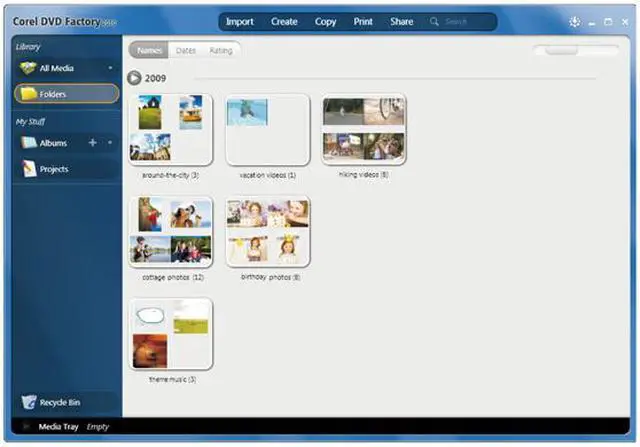640x447 pixels.
Task: Select the Folders library item
Action: (67, 94)
